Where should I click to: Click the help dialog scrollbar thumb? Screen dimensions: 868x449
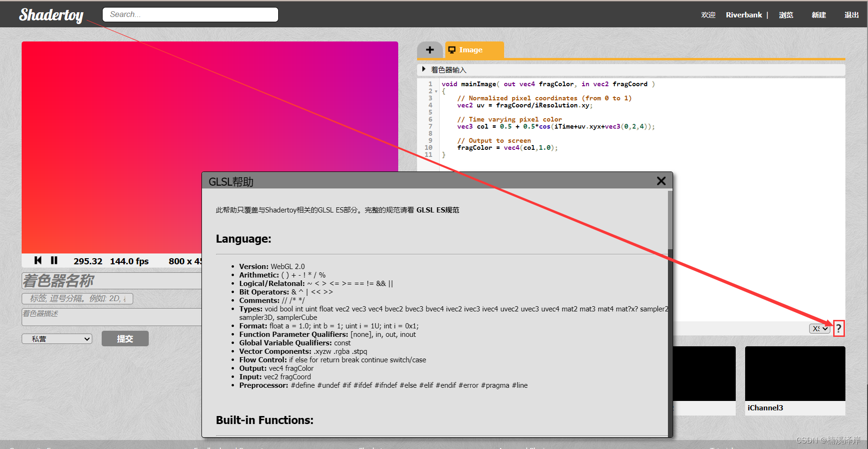pyautogui.click(x=670, y=220)
